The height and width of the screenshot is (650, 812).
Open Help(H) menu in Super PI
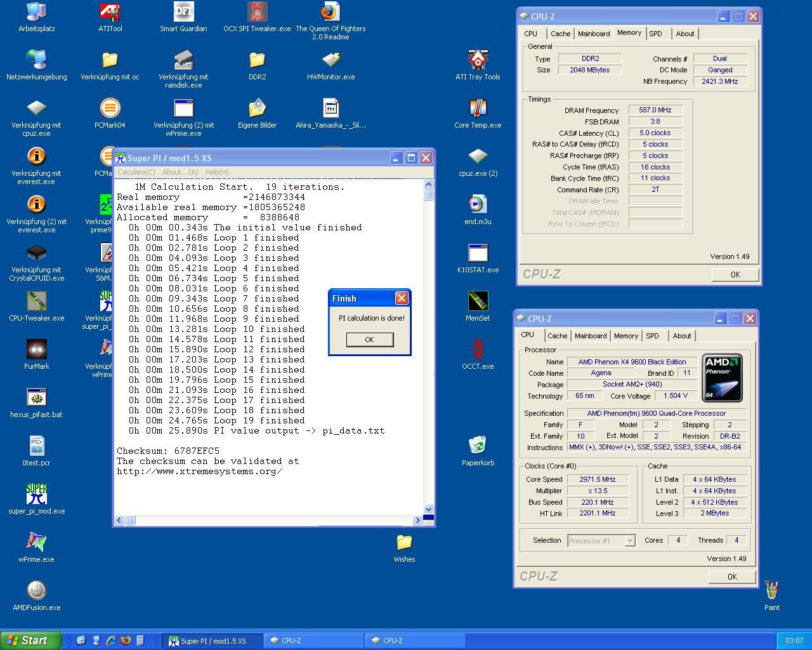[x=216, y=172]
